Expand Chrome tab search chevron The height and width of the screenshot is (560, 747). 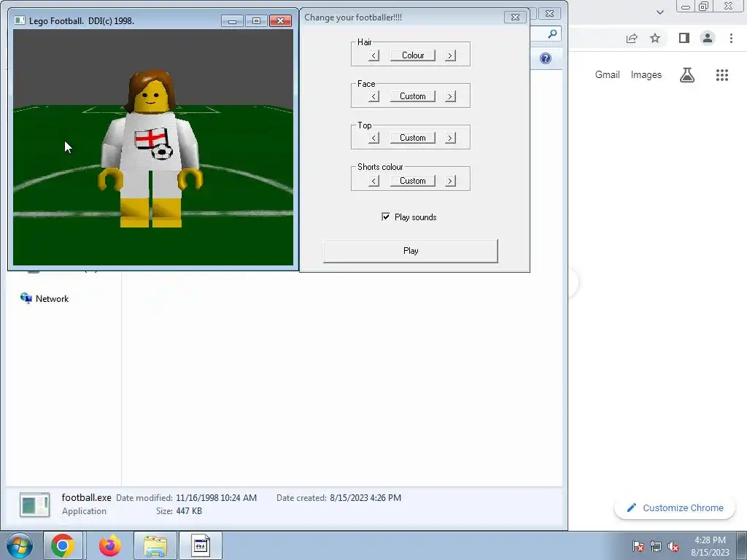[x=659, y=12]
